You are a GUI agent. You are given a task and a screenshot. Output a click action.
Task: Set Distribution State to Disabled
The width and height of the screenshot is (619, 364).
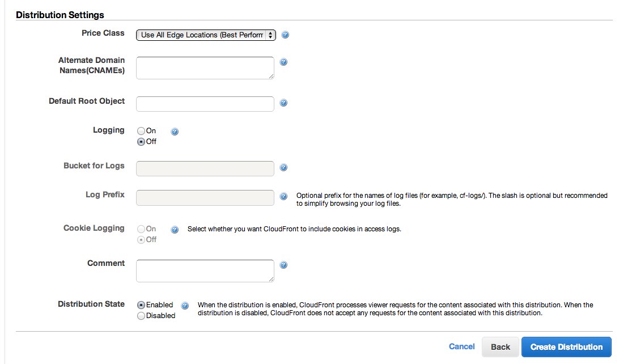coord(141,316)
